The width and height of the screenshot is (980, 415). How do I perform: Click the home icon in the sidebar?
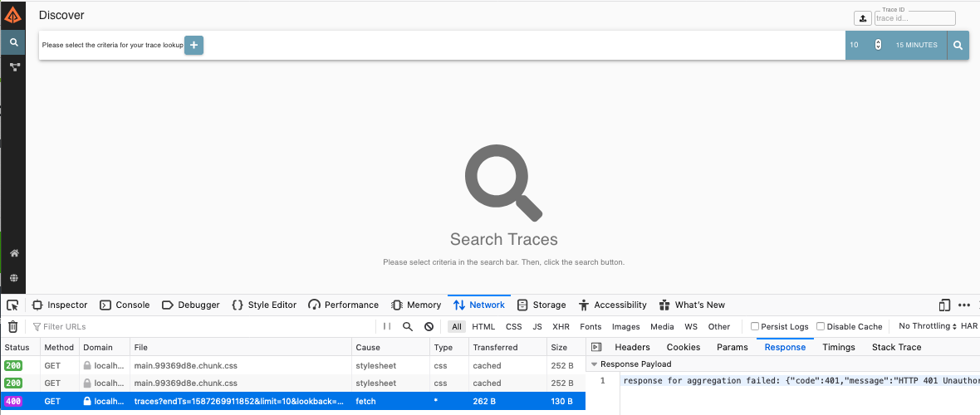14,253
